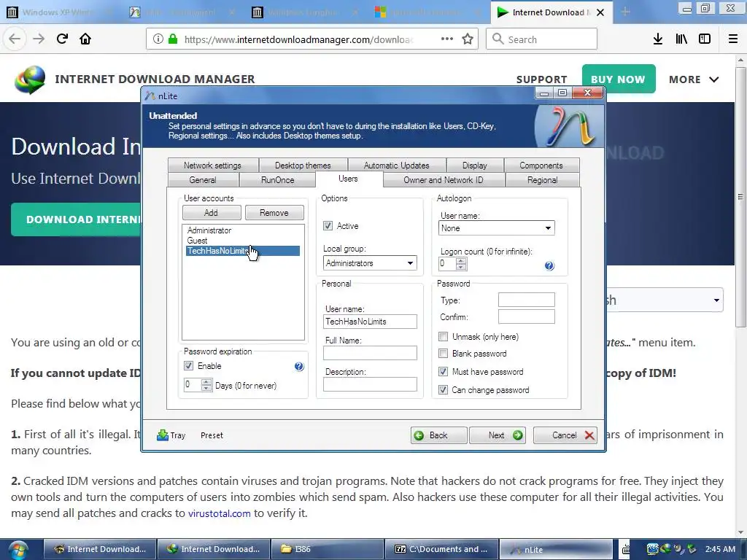
Task: Expand the MORE menu on IDM site
Action: (694, 79)
